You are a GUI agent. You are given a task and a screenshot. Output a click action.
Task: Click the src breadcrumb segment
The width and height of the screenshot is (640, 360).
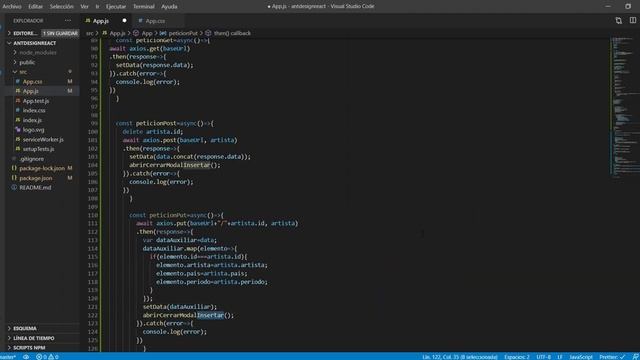[89, 33]
